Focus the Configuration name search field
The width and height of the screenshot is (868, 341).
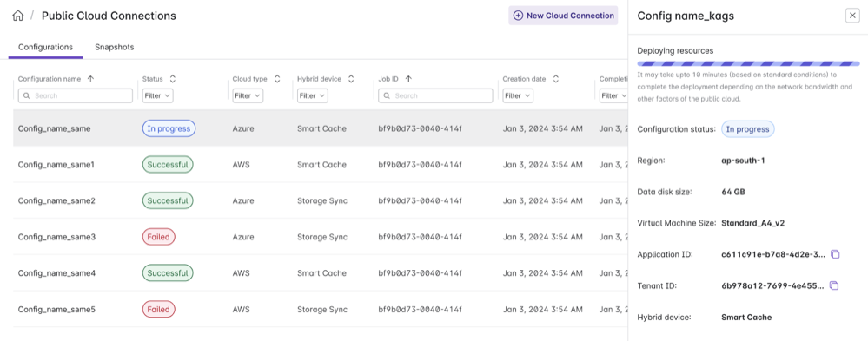click(76, 95)
